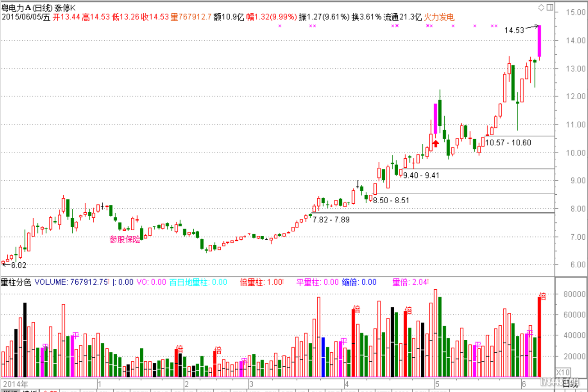Click the turnover rate 换3.61%
This screenshot has width=588, height=392.
pyautogui.click(x=366, y=17)
